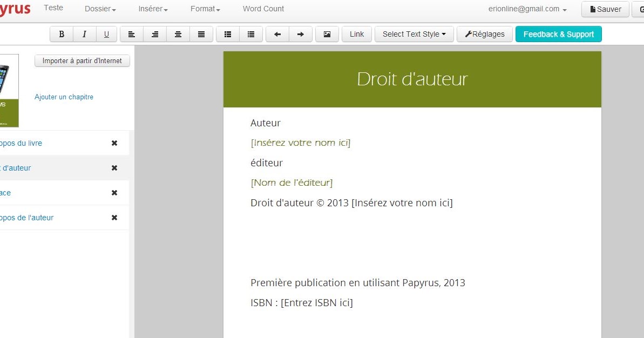Apply justified text alignment
The width and height of the screenshot is (644, 338).
click(x=201, y=34)
